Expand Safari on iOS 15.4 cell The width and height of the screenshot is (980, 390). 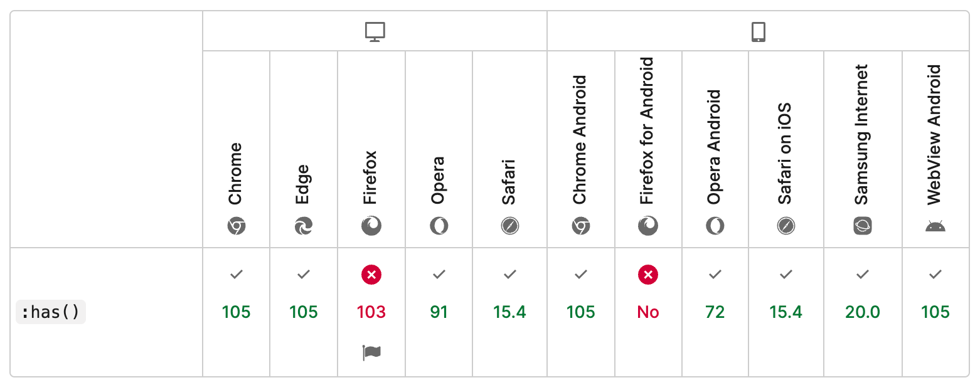786,312
